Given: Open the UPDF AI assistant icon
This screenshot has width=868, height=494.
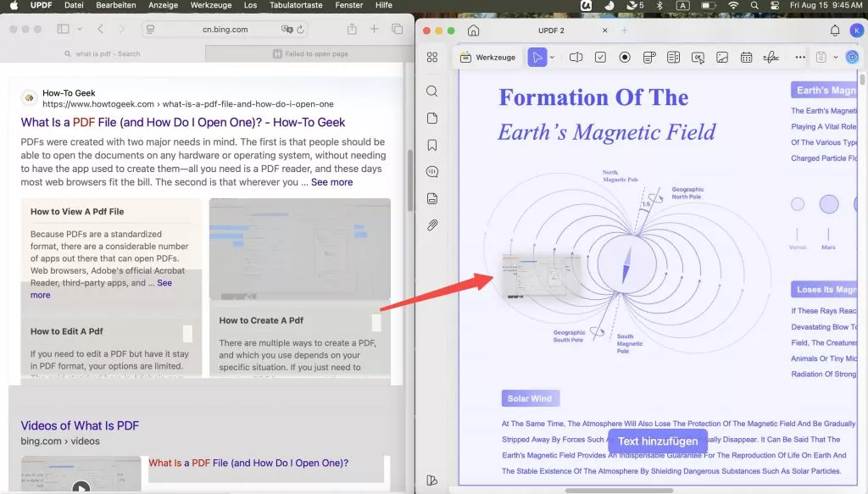Looking at the screenshot, I should coord(852,57).
